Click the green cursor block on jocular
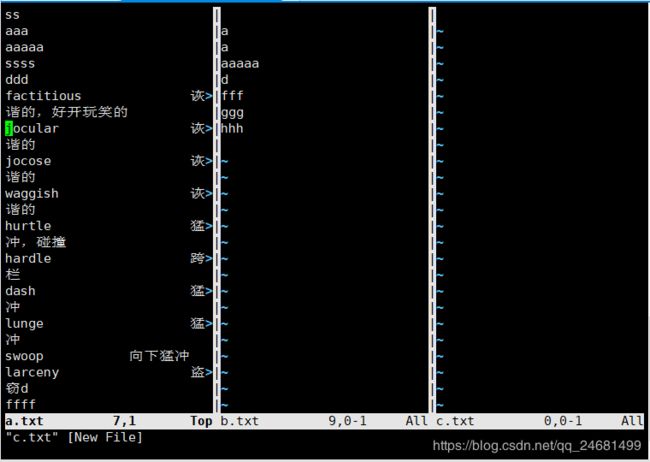This screenshot has height=462, width=650. point(9,129)
